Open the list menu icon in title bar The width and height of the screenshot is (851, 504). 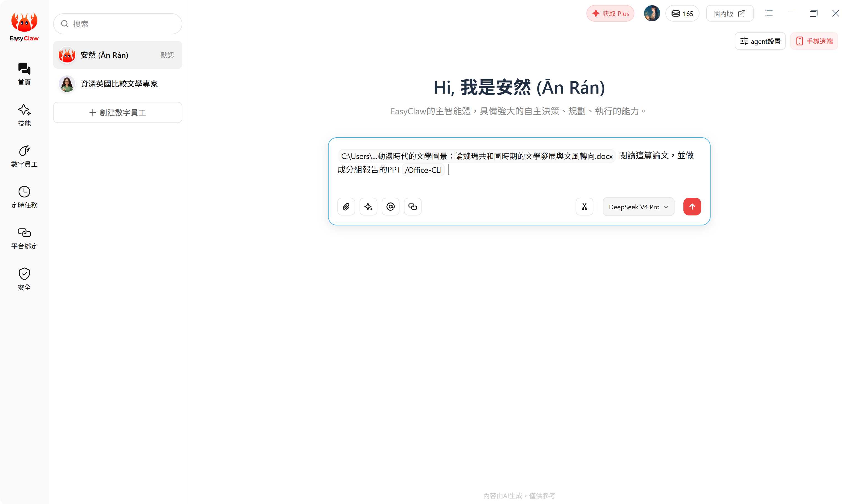(769, 13)
